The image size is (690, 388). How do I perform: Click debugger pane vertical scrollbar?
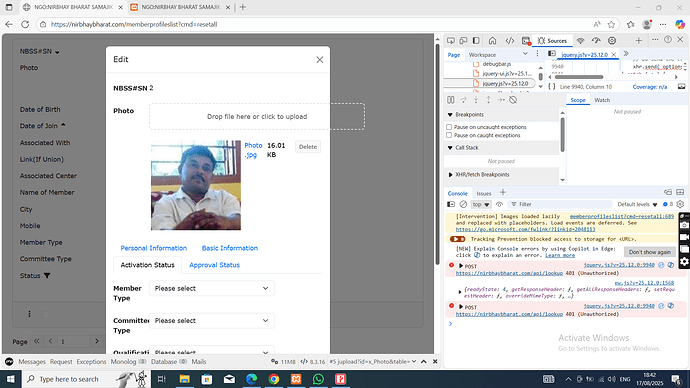pos(562,135)
